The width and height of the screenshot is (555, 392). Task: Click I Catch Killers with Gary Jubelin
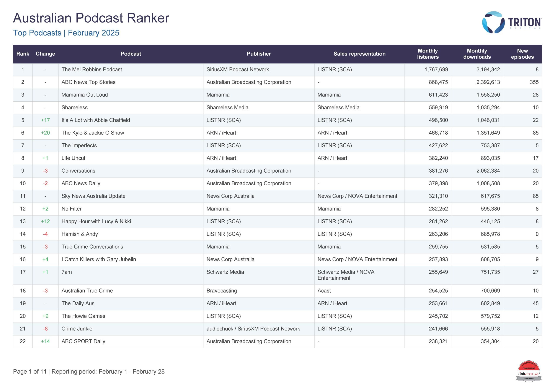[99, 259]
